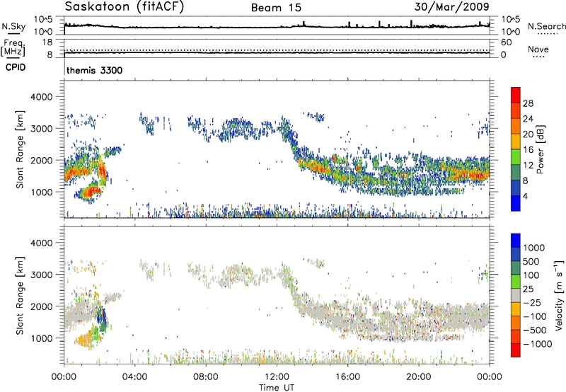Pick the gray velocity colorbar segment

coord(516,295)
